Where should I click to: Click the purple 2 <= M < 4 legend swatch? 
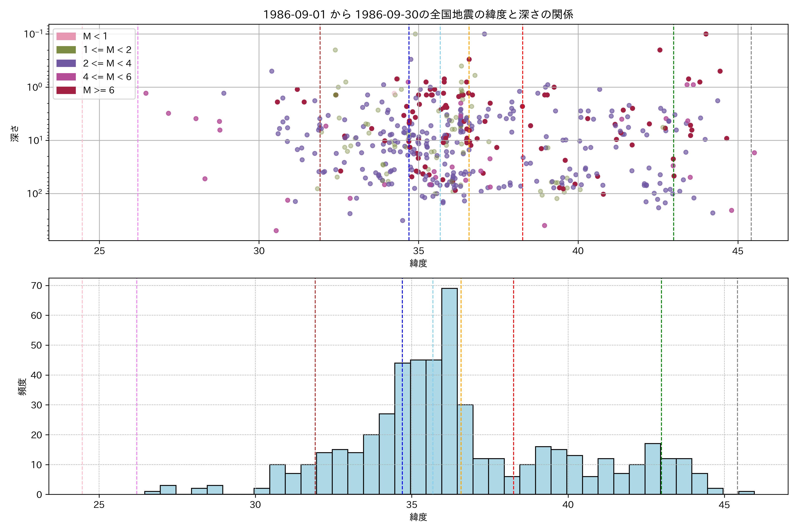click(66, 63)
